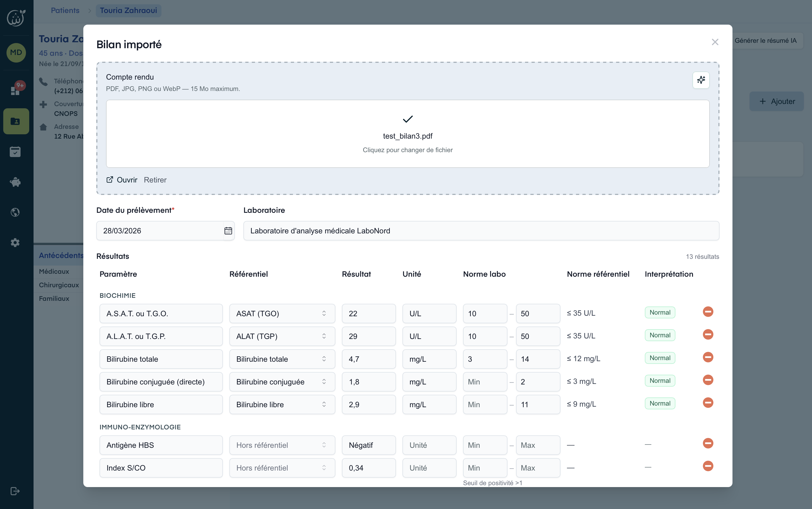
Task: Edit the Laboratoire name field
Action: (481, 231)
